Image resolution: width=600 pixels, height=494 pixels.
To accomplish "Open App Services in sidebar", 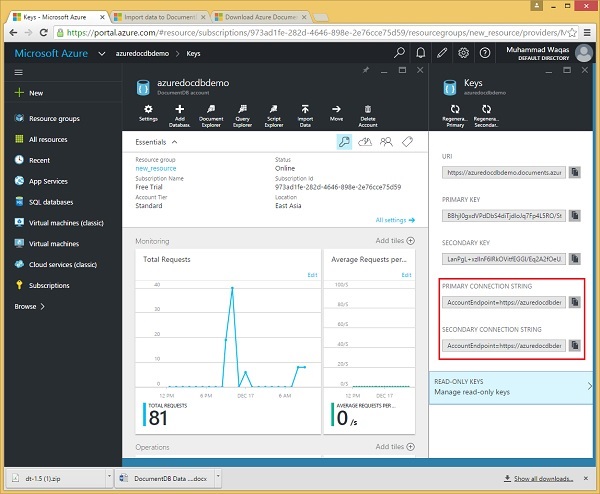I will click(41, 181).
